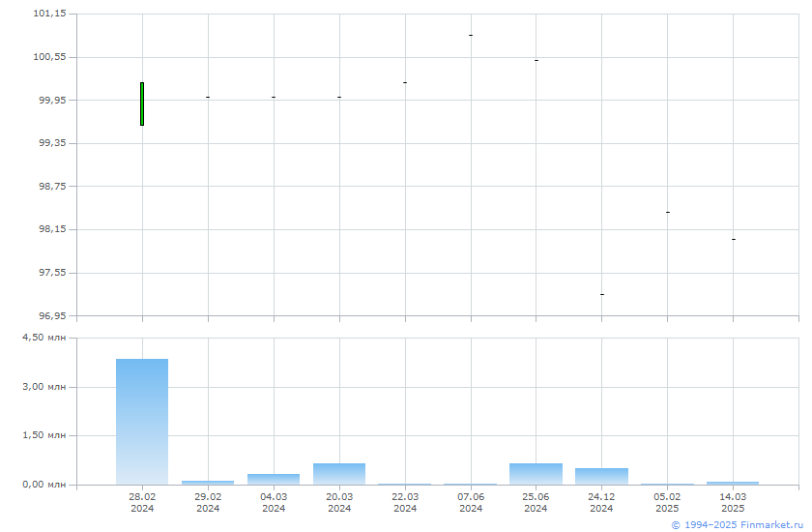Click the 14.03 2025 date label
The width and height of the screenshot is (812, 532).
pyautogui.click(x=733, y=502)
